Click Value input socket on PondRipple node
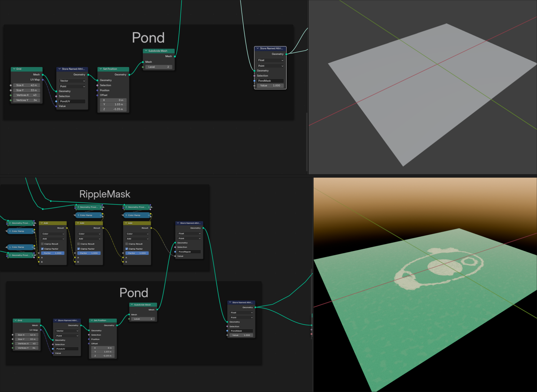The width and height of the screenshot is (537, 392). coord(175,256)
